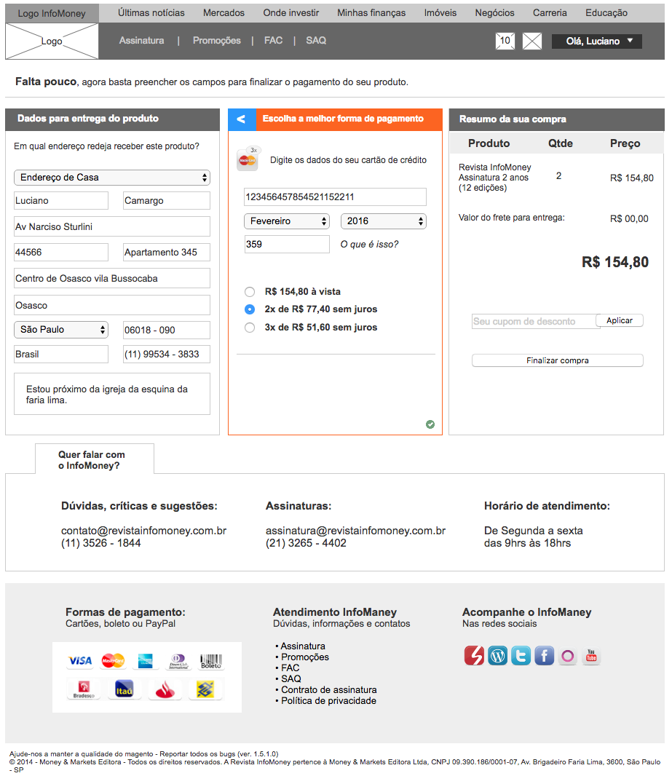
Task: Open the Imóveis menu item
Action: [x=440, y=13]
